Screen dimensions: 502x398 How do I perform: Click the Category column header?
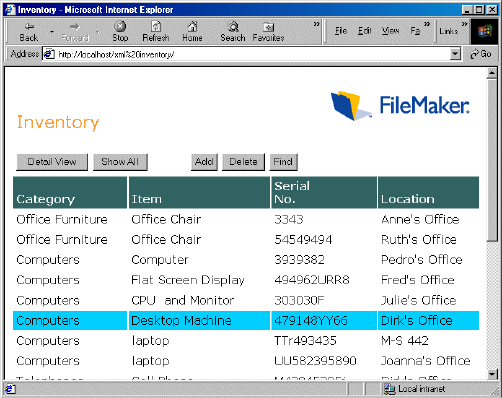(x=70, y=193)
